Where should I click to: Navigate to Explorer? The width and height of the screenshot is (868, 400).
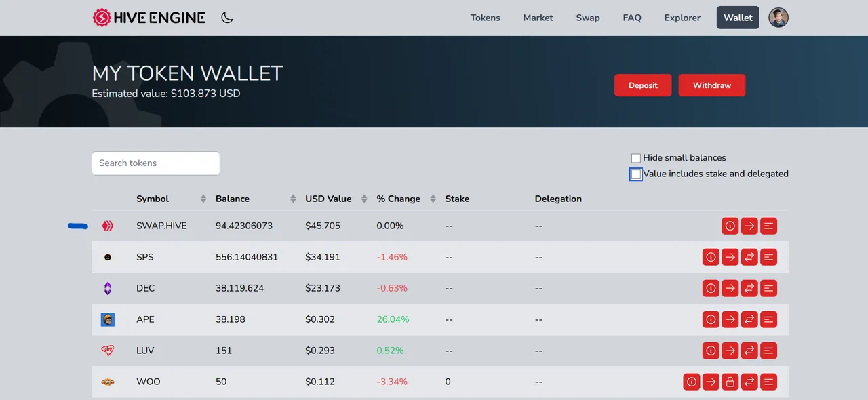(x=682, y=18)
